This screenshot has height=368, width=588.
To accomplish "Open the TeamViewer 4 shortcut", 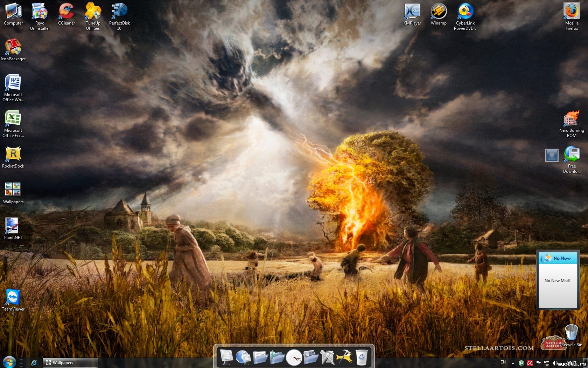I will 13,302.
